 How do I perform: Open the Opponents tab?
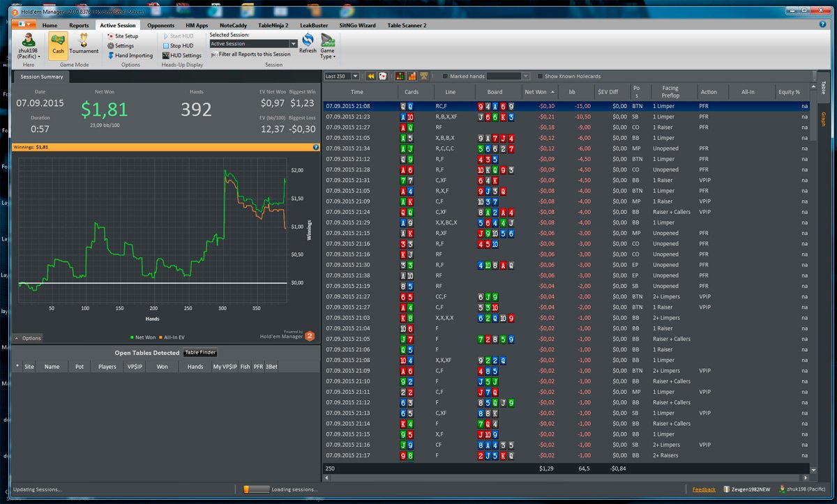(x=160, y=25)
